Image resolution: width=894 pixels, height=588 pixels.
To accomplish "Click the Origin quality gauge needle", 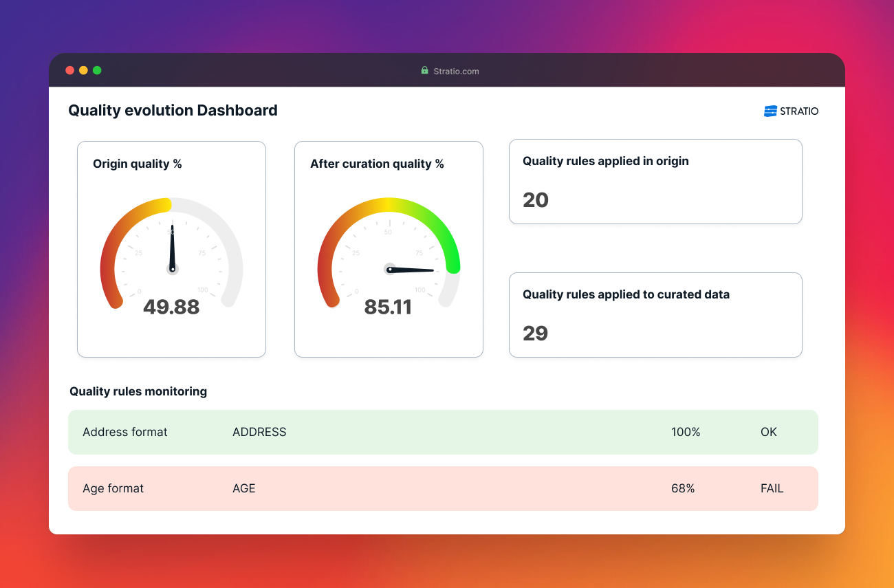I will point(172,248).
